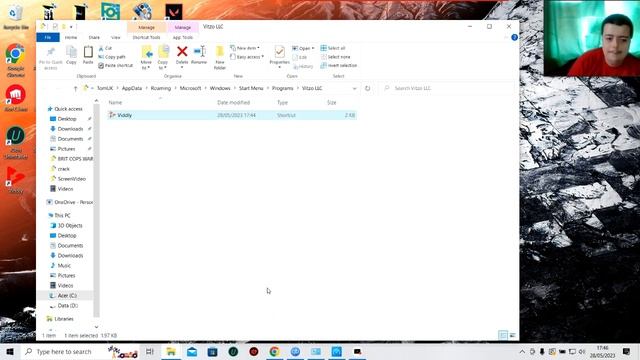
Task: Click Select all in the ribbon
Action: [333, 48]
